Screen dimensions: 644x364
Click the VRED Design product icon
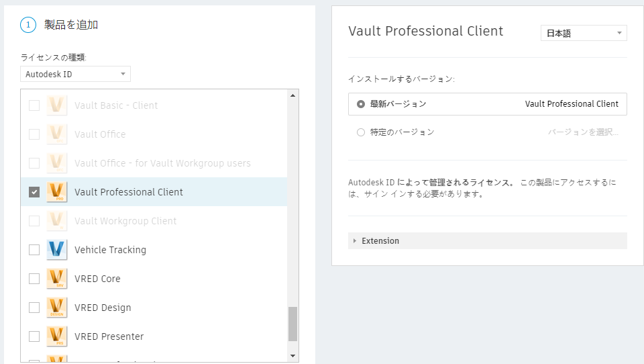point(56,307)
